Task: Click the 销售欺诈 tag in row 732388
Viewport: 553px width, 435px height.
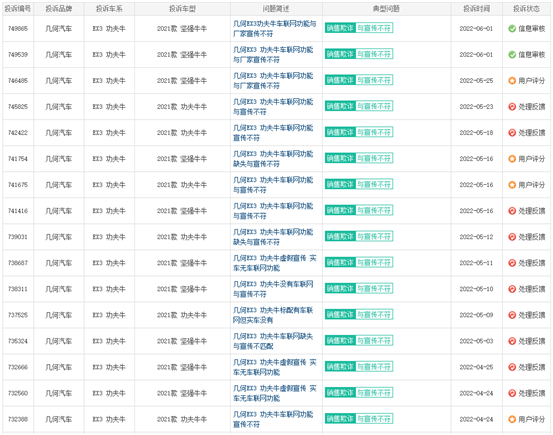Action: click(x=340, y=419)
